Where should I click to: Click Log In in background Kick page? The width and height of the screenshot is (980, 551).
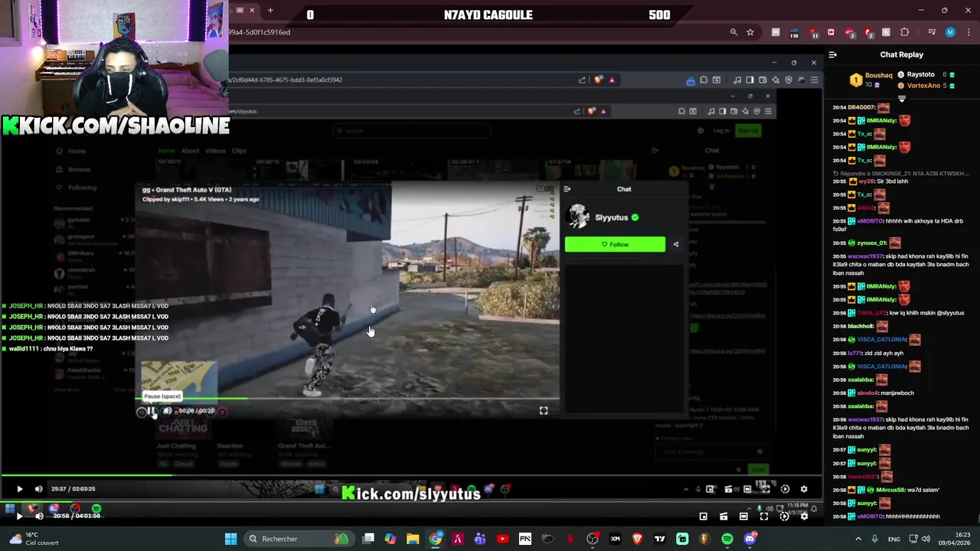pos(721,131)
